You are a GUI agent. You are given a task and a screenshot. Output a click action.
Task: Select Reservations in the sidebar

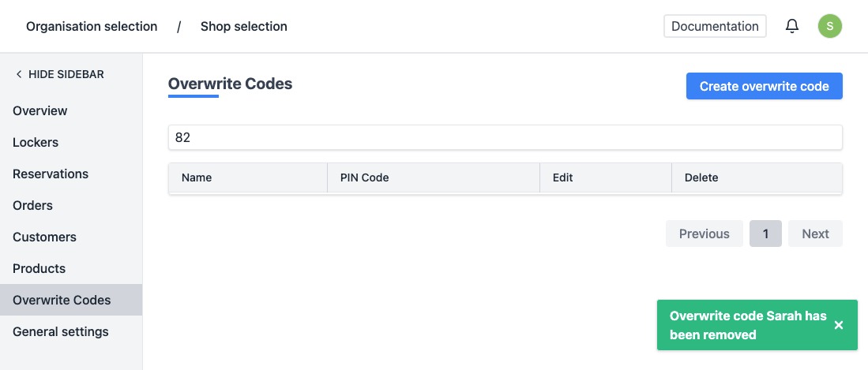pyautogui.click(x=51, y=174)
